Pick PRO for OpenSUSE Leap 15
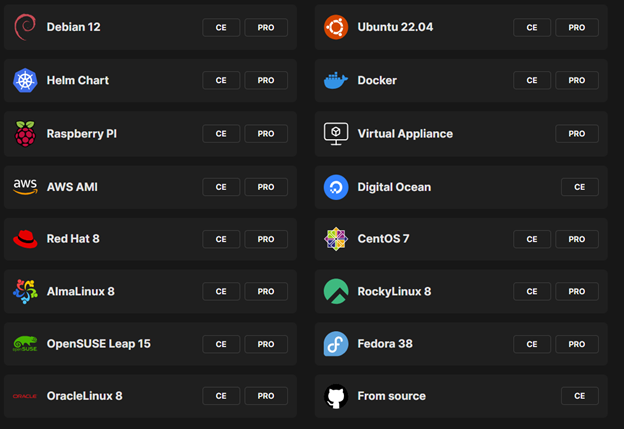The height and width of the screenshot is (429, 624). click(266, 344)
